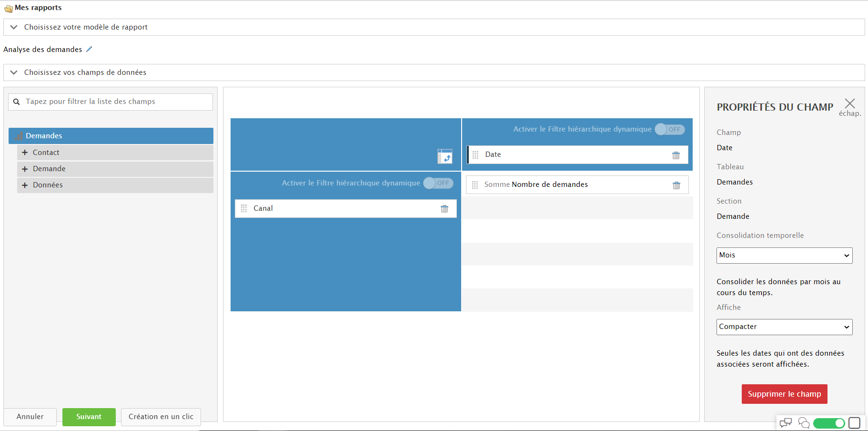The height and width of the screenshot is (431, 868).
Task: Enable hierarchical filter toggle above the Canal field
Action: click(x=438, y=183)
